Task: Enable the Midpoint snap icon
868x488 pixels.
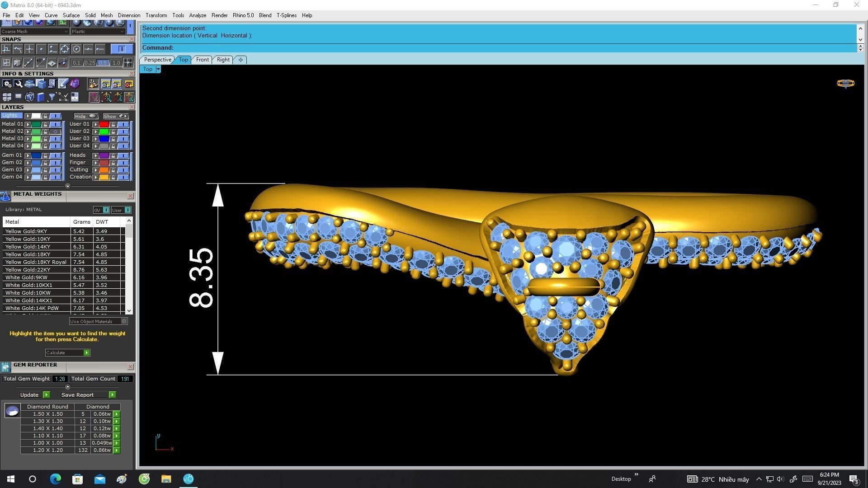Action: coord(88,49)
